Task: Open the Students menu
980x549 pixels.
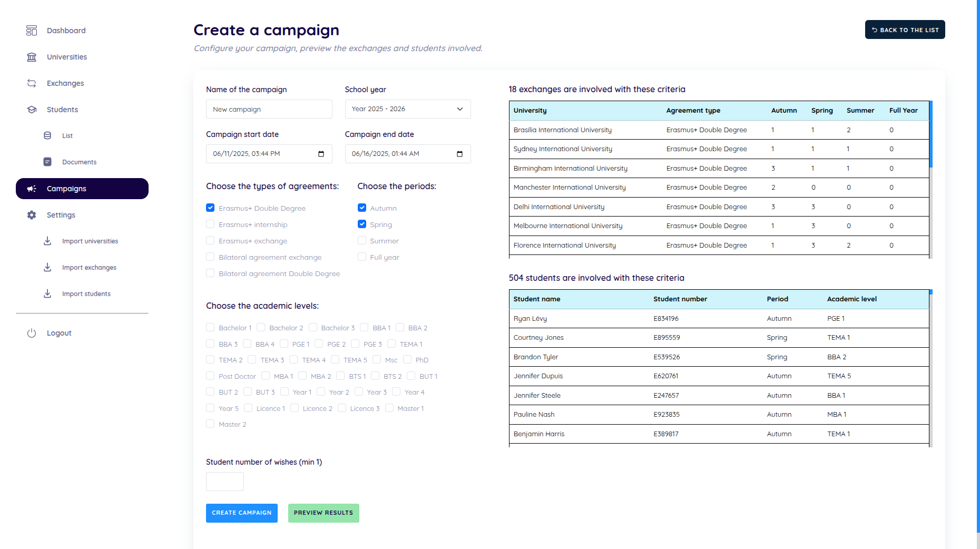Action: [82, 110]
